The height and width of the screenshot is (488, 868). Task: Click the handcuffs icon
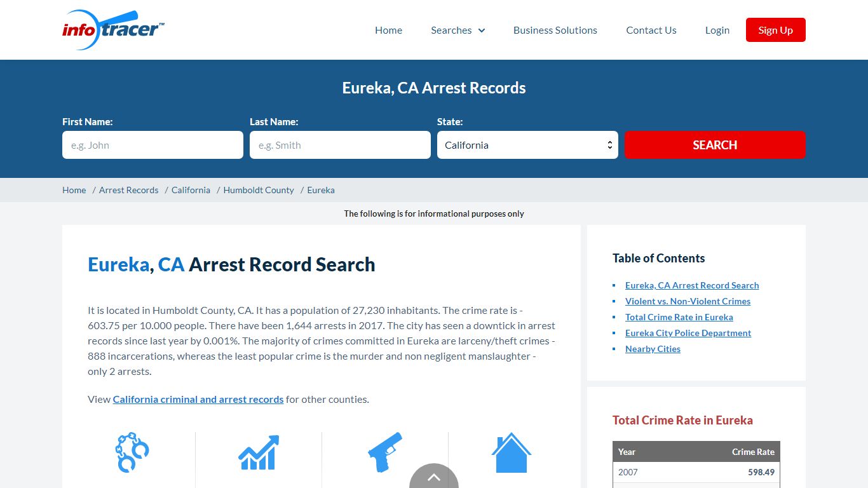tap(132, 452)
